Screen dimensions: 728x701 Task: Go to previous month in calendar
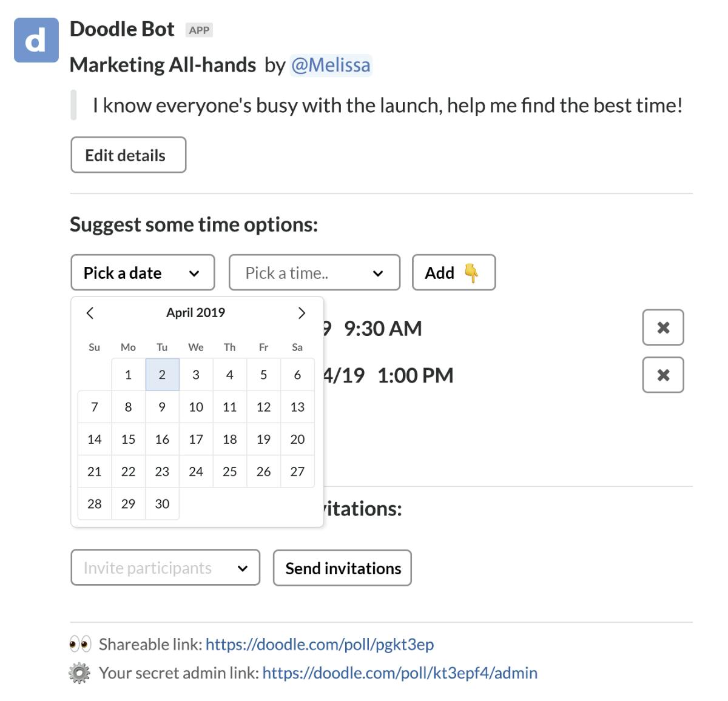click(x=90, y=313)
